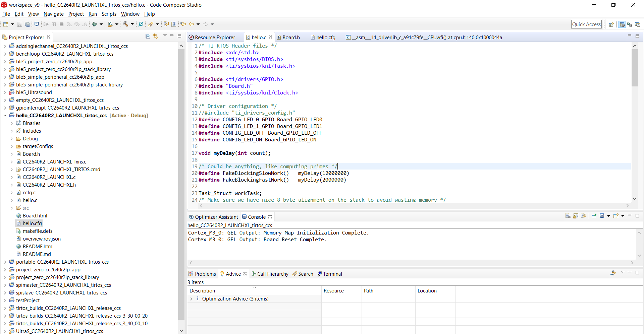Toggle Scroll Lock in Console toolbar
This screenshot has width=644, height=334.
click(576, 216)
